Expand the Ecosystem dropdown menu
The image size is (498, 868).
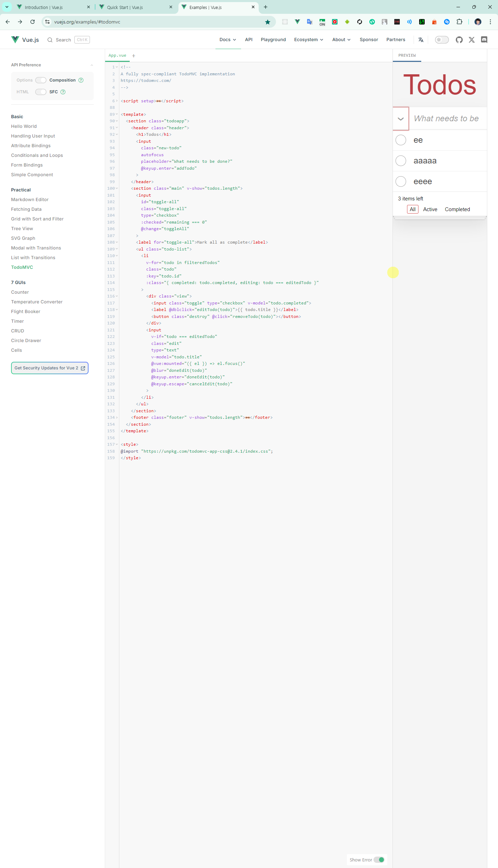click(309, 40)
